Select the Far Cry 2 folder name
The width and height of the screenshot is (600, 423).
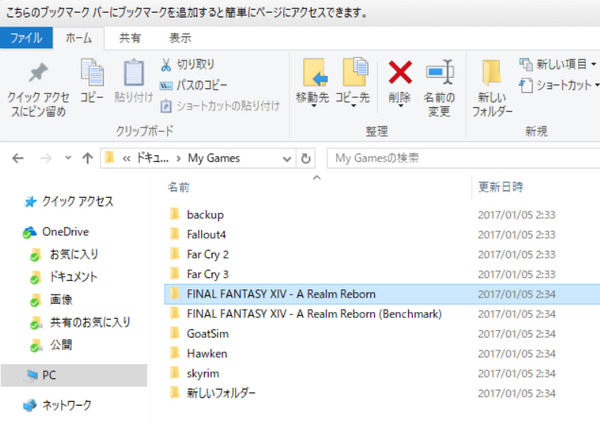pos(208,254)
